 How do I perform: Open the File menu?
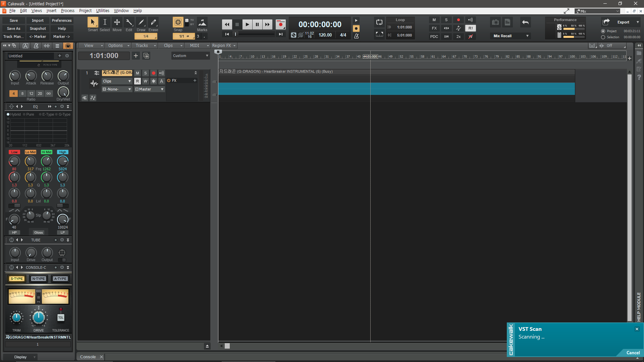pyautogui.click(x=12, y=11)
